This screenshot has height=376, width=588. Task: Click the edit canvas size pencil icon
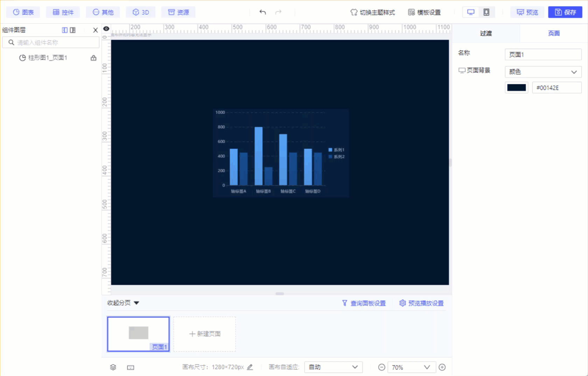(250, 367)
